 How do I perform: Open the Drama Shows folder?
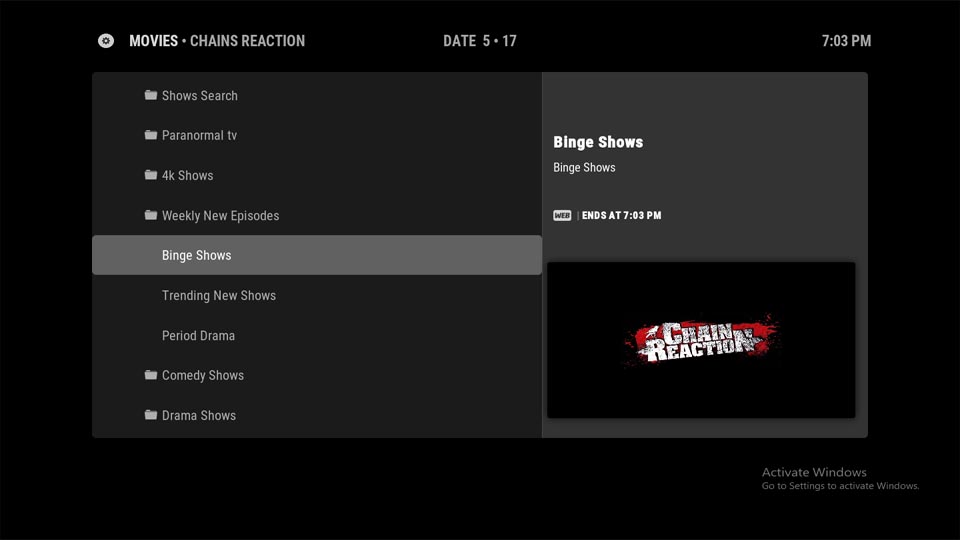pos(317,415)
